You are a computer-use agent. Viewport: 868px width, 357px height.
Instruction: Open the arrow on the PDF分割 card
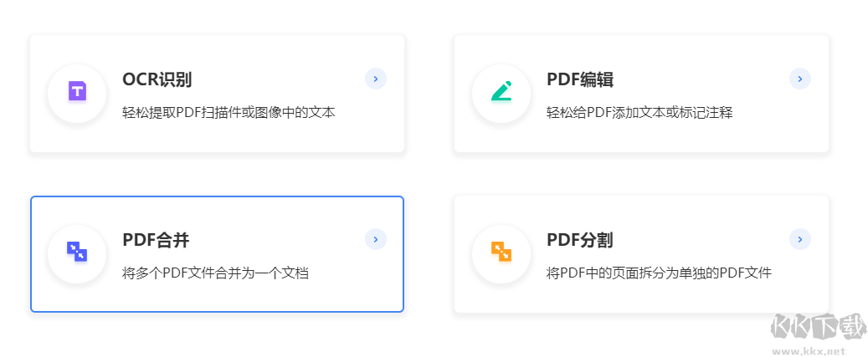(800, 240)
